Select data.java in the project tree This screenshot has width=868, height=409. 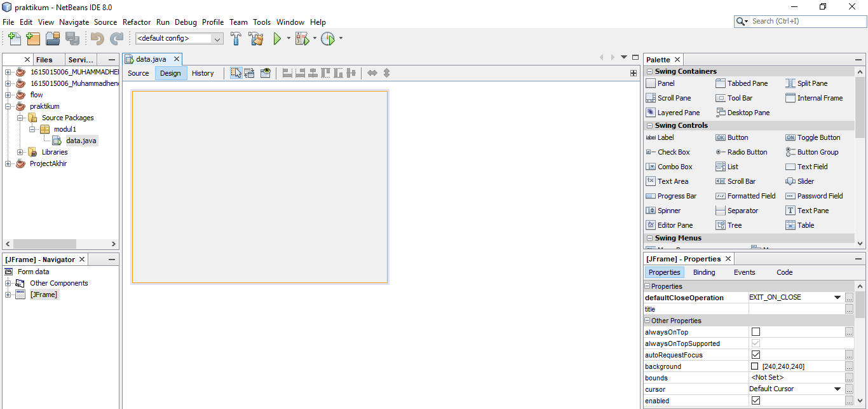81,140
